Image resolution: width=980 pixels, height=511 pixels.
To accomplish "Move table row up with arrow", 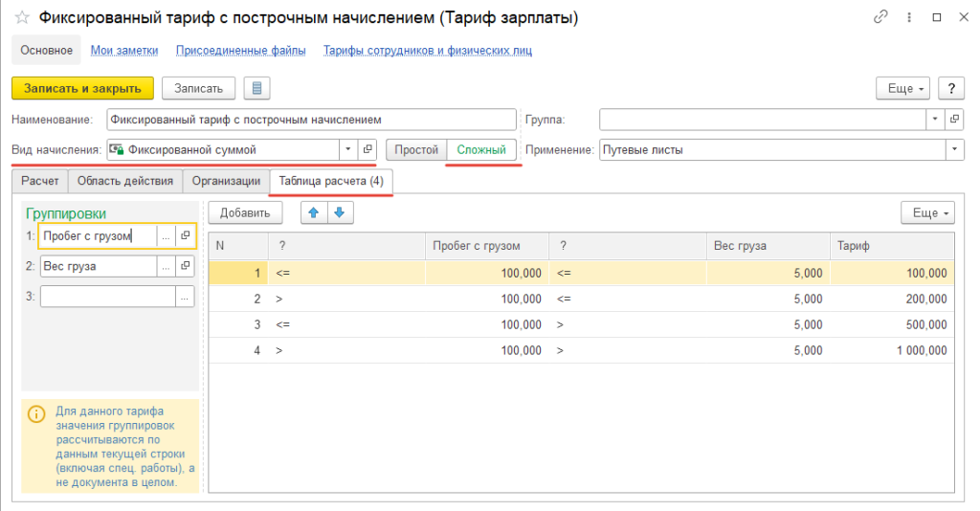I will pyautogui.click(x=313, y=212).
